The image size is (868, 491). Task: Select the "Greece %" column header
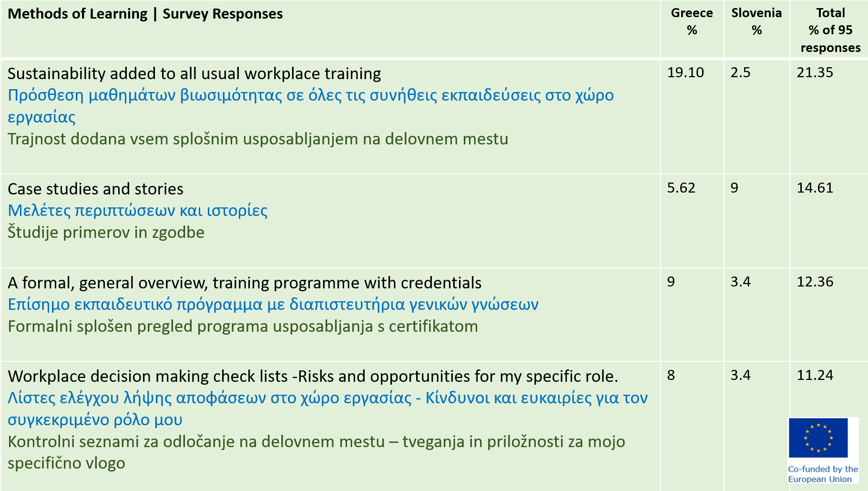[692, 21]
